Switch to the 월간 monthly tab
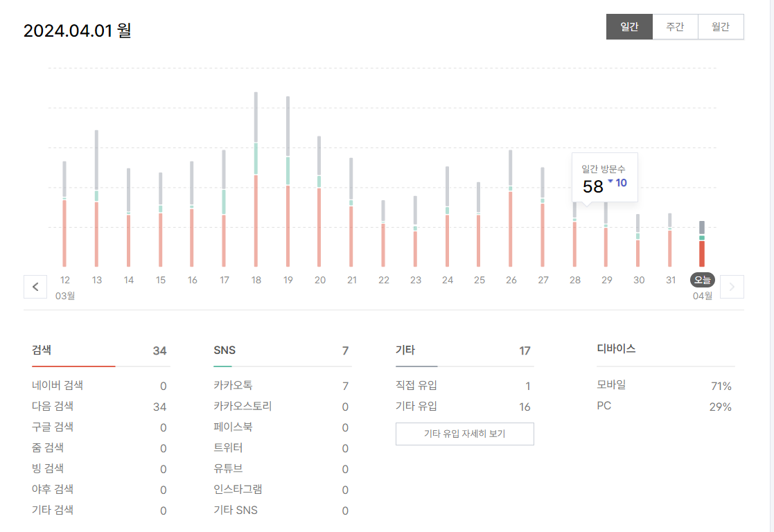 (721, 26)
